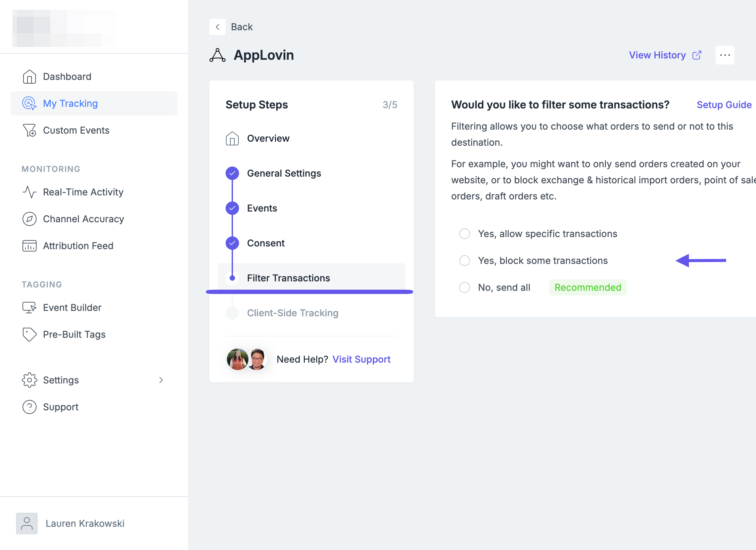756x550 pixels.
Task: Open Custom Events in sidebar
Action: click(x=94, y=130)
